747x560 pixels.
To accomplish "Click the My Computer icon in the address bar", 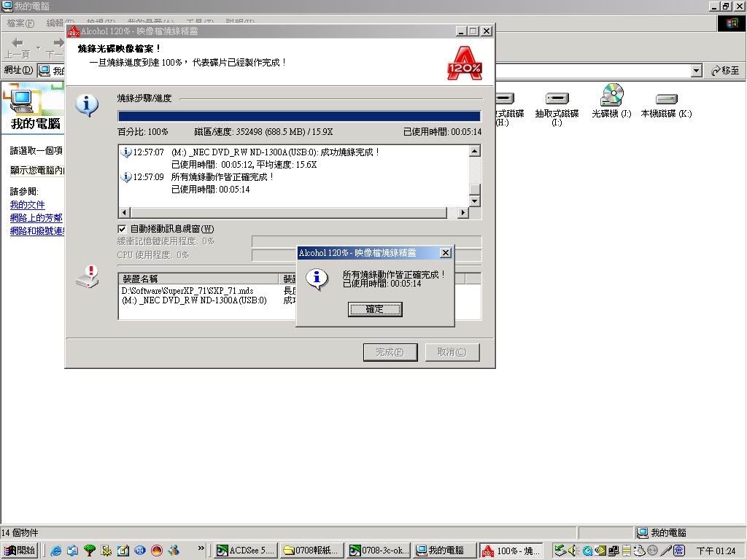I will [44, 71].
